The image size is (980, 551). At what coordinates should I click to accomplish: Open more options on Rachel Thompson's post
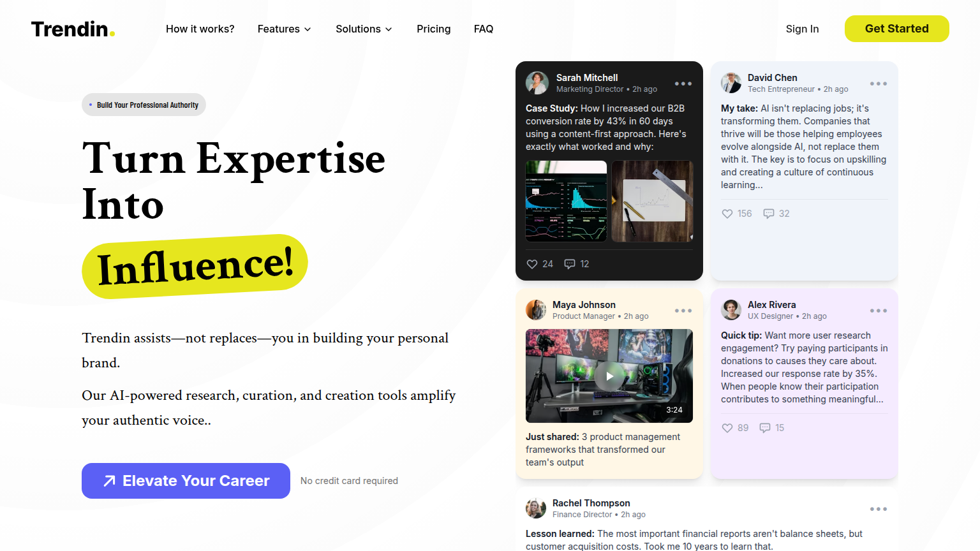(x=879, y=509)
